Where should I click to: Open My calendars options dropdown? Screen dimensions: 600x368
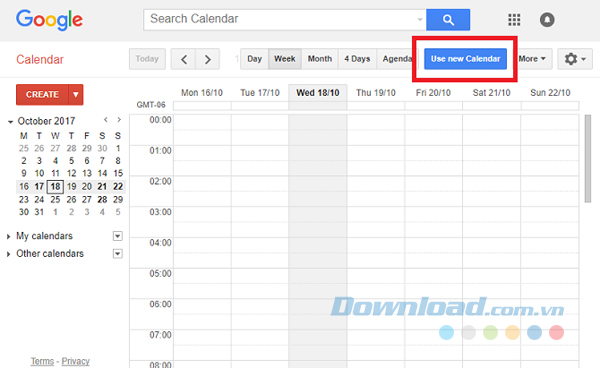(118, 236)
